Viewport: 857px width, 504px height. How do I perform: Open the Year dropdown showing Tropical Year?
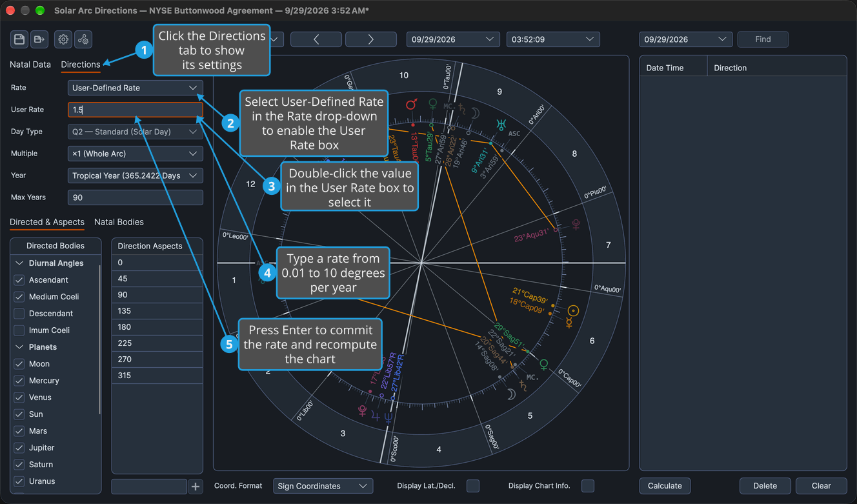(x=136, y=176)
